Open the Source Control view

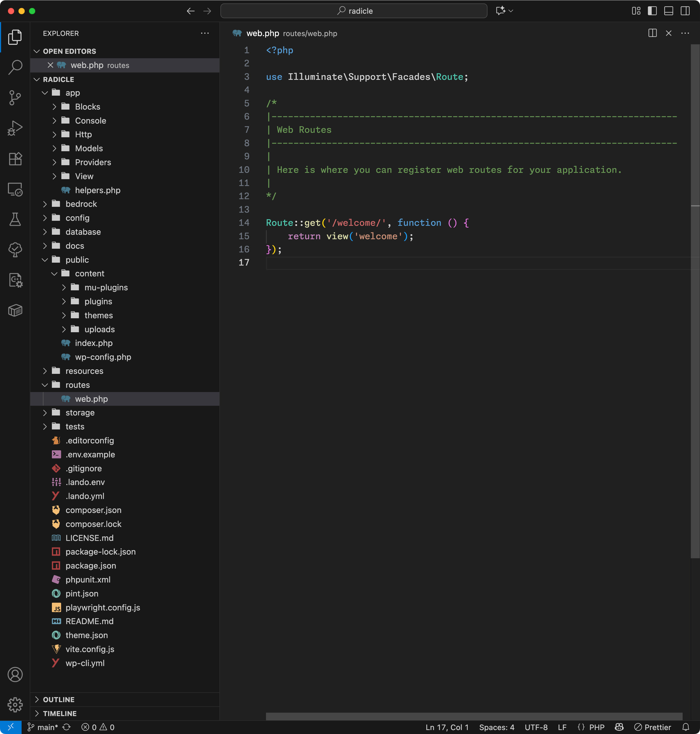(x=15, y=98)
